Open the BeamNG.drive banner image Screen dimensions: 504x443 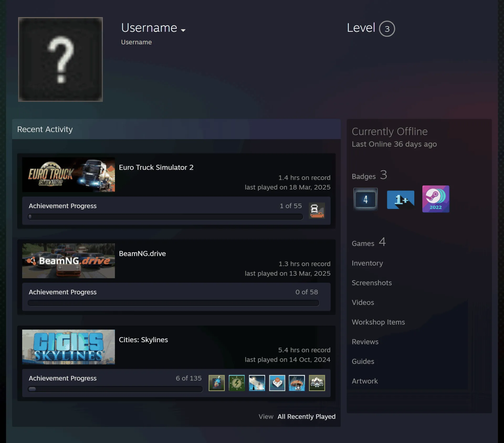tap(69, 261)
